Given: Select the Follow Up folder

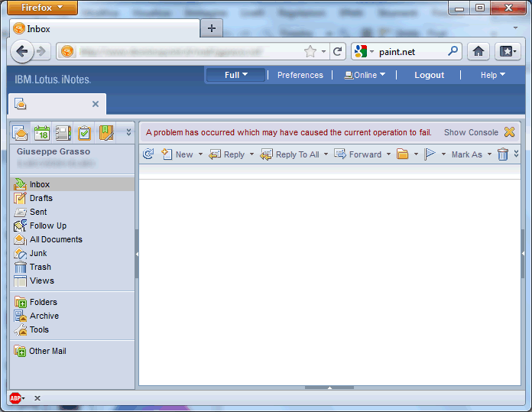Looking at the screenshot, I should tap(73, 225).
